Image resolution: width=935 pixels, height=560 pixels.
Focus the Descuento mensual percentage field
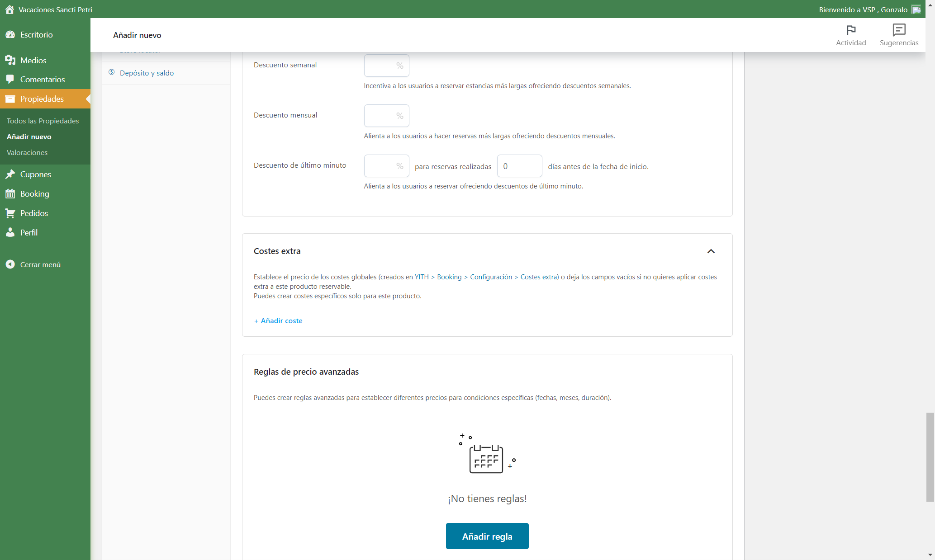pos(387,116)
